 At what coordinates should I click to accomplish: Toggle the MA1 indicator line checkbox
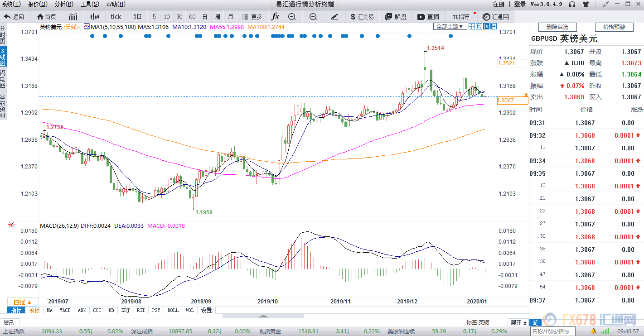pos(87,27)
